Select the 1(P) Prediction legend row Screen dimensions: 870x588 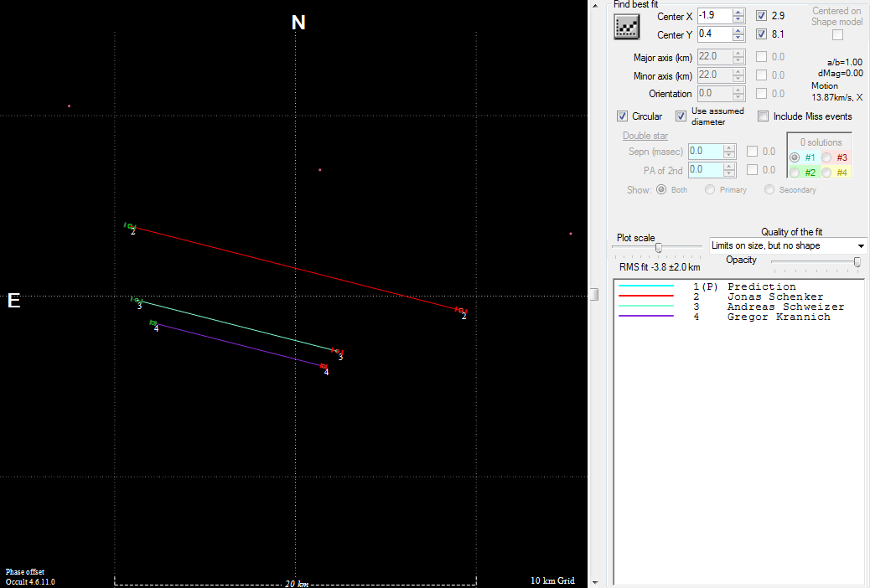tap(739, 286)
